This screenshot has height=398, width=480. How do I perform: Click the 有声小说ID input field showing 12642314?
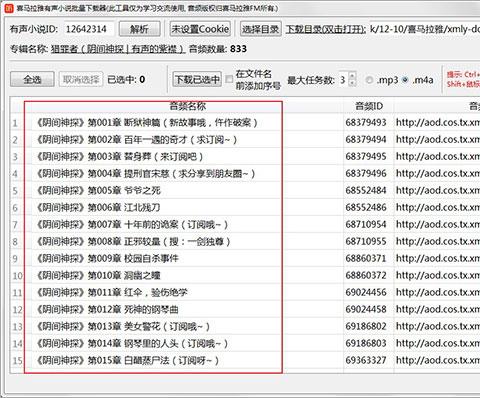click(89, 29)
